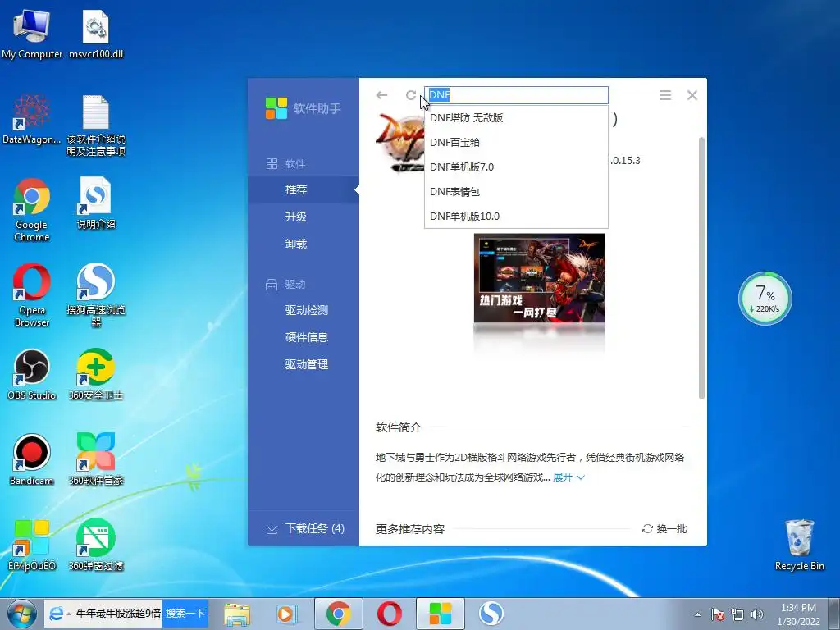Viewport: 840px width, 630px height.
Task: Click 换一批 to refresh recommendations
Action: coord(664,529)
